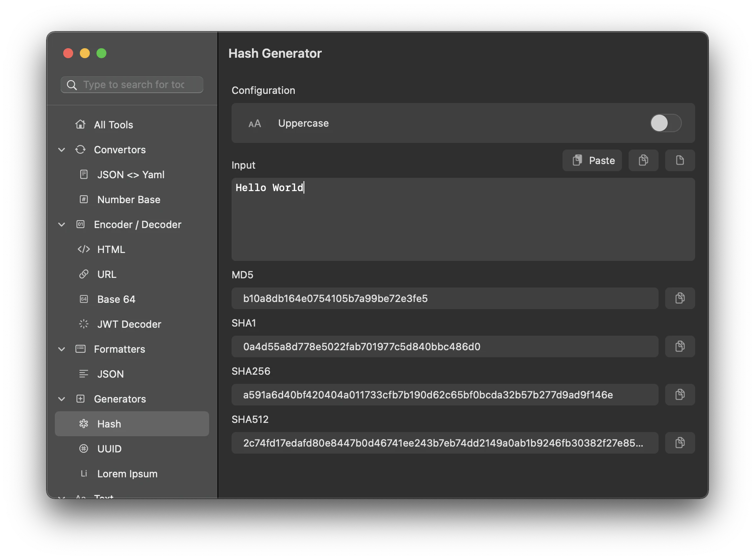The height and width of the screenshot is (560, 755).
Task: Select the JWT Decoder tool label
Action: pyautogui.click(x=129, y=324)
